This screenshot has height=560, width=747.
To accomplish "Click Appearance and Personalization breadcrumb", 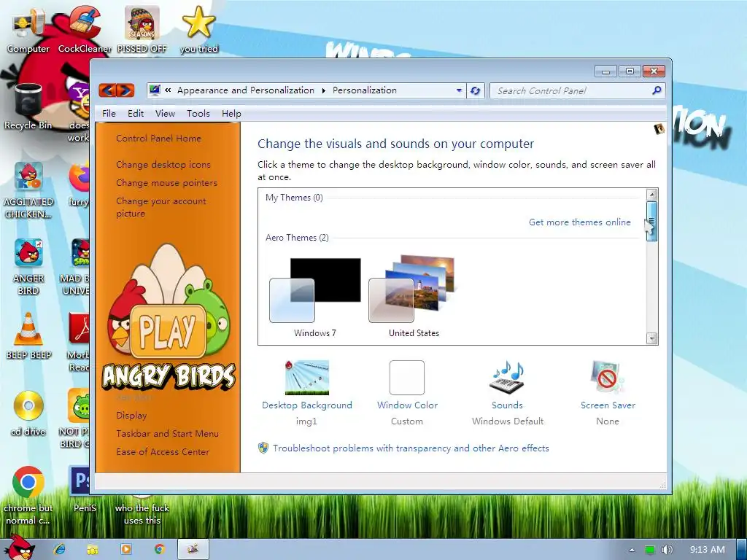I will pos(246,90).
